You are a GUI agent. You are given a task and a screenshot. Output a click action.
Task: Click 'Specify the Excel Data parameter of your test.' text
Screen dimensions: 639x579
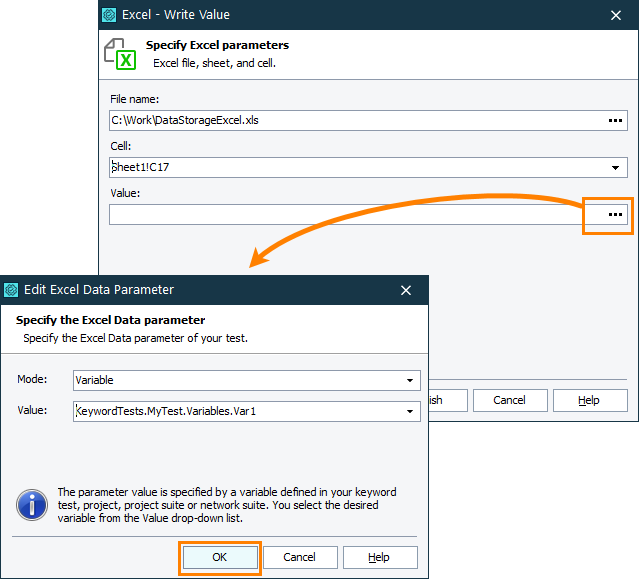point(135,339)
